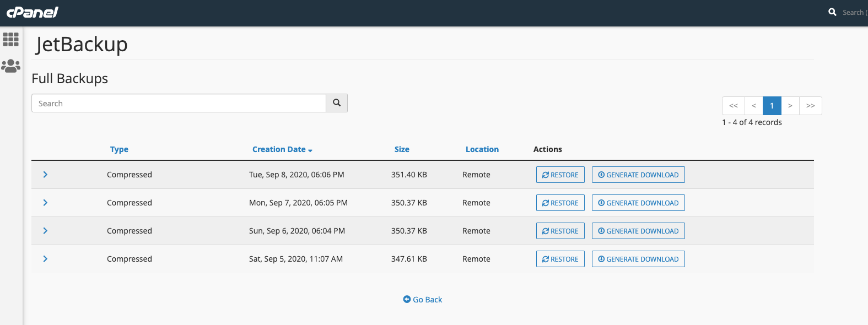Restore the Sep 5, 2020 backup
This screenshot has width=868, height=325.
[560, 259]
